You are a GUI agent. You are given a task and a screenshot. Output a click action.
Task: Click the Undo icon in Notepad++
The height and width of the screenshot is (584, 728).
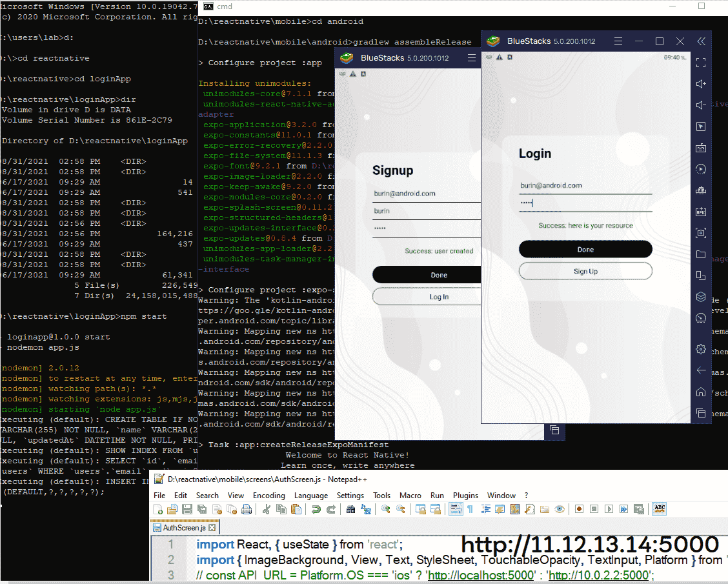pyautogui.click(x=316, y=509)
